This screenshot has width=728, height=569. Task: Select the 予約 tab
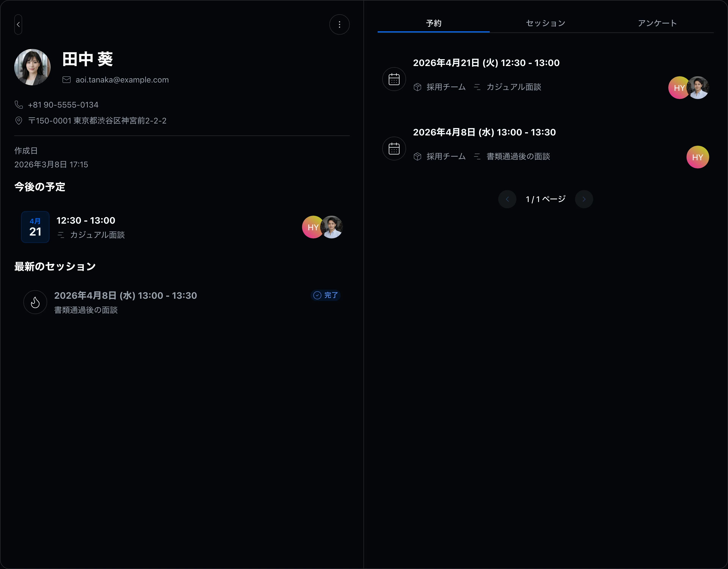point(433,23)
